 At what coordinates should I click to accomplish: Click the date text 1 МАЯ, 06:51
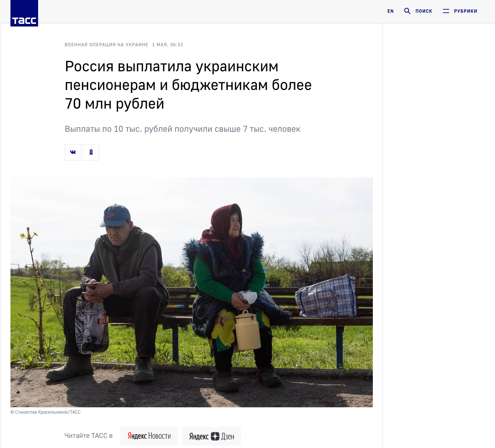[168, 45]
